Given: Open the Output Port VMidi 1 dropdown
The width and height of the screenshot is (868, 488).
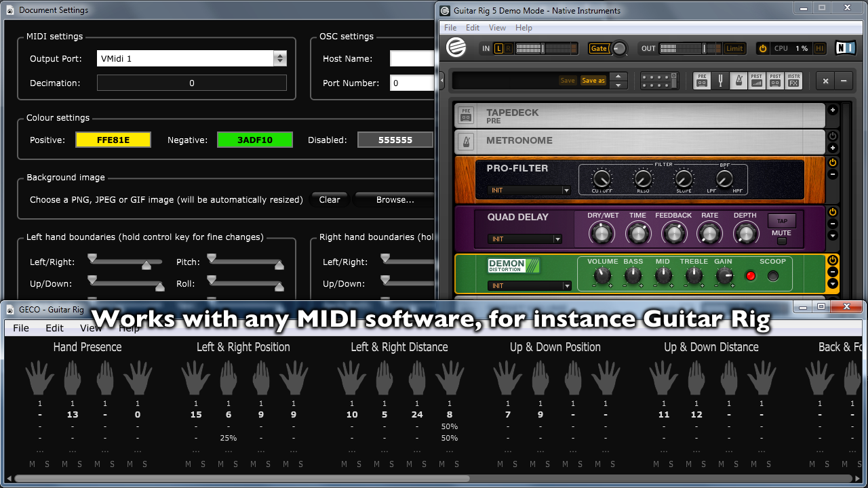Looking at the screenshot, I should 279,59.
